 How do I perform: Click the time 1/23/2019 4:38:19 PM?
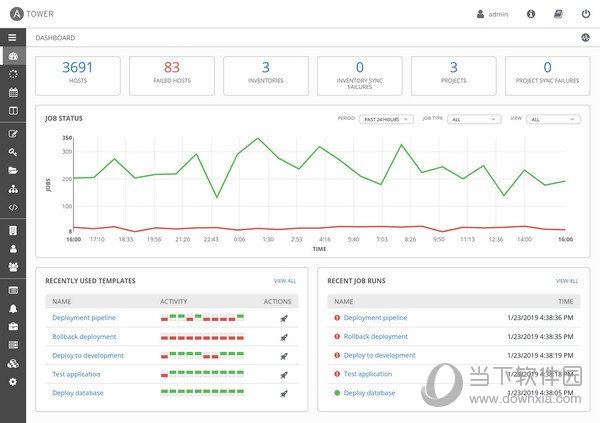[x=540, y=355]
